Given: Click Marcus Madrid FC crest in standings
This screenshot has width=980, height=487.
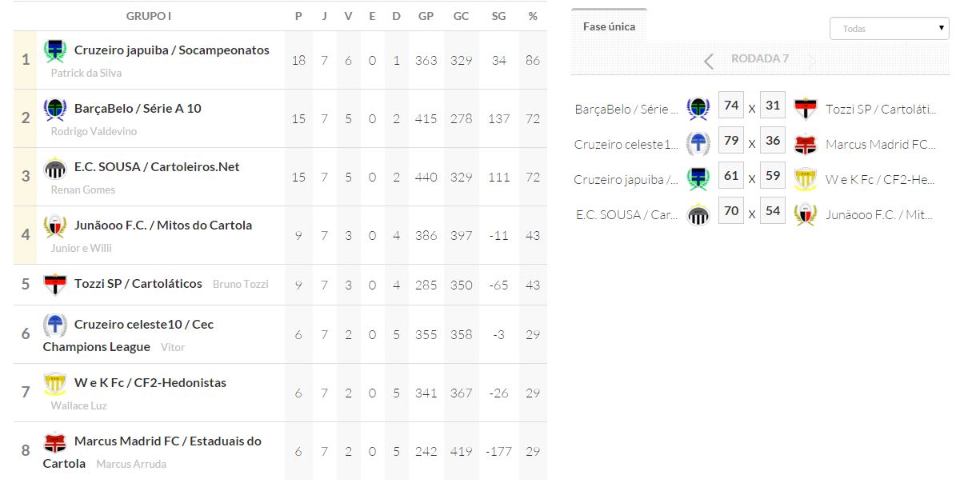Looking at the screenshot, I should [x=55, y=441].
